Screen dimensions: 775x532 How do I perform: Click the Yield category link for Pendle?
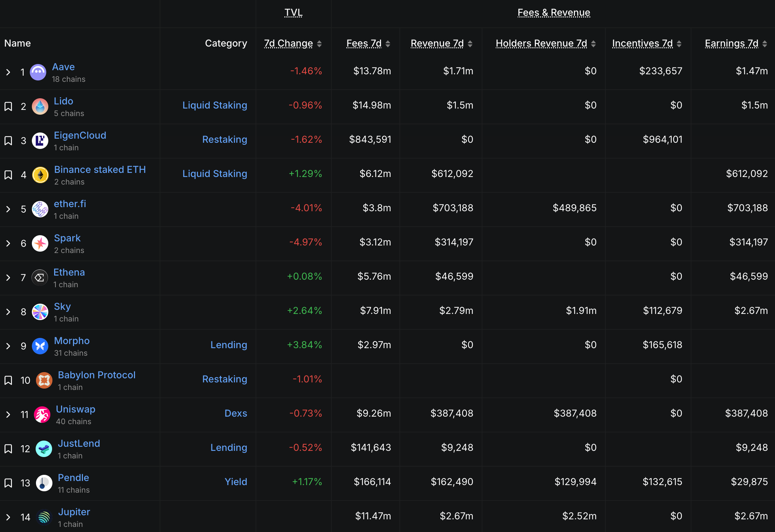[x=236, y=482]
